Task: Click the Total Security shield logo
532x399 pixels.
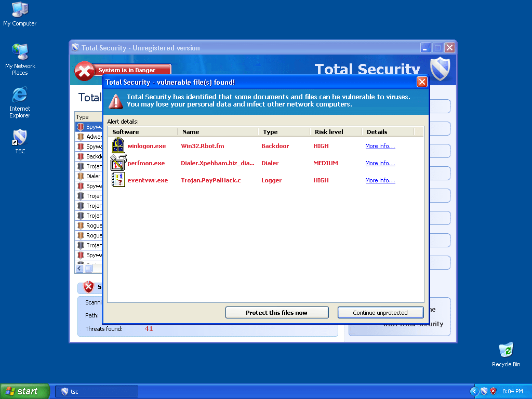Action: coord(440,68)
